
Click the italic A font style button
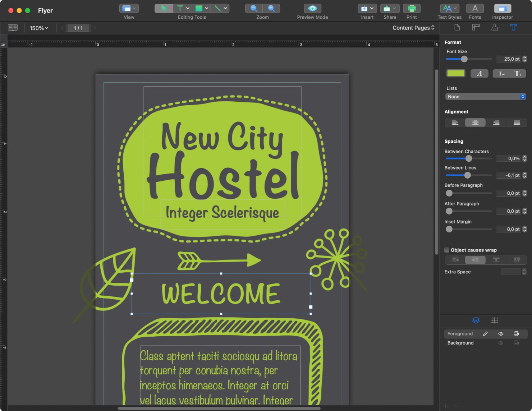point(479,73)
